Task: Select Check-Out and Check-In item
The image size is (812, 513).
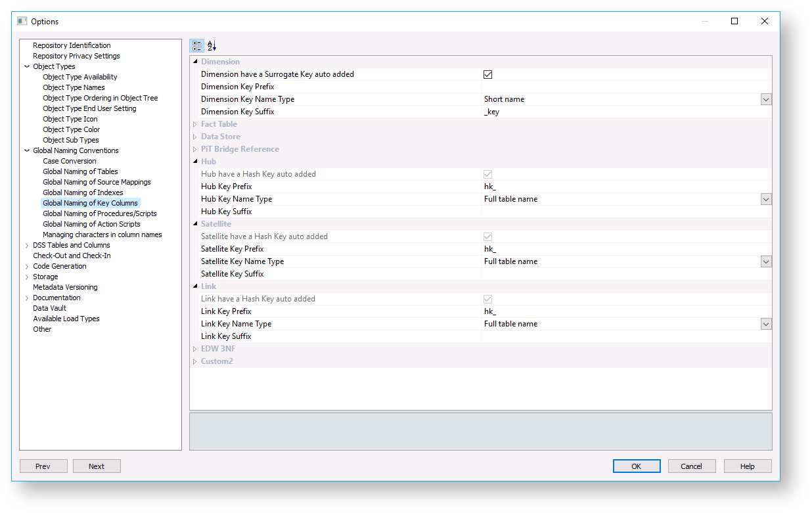Action: (x=72, y=256)
